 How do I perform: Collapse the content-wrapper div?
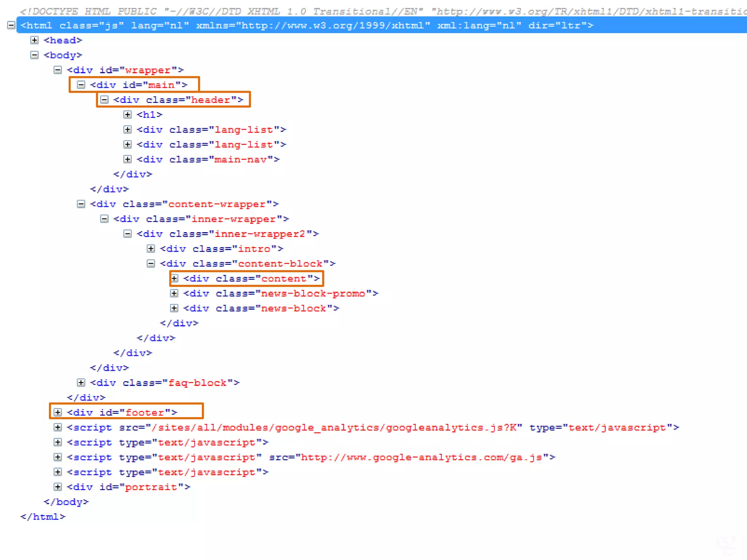coord(81,204)
